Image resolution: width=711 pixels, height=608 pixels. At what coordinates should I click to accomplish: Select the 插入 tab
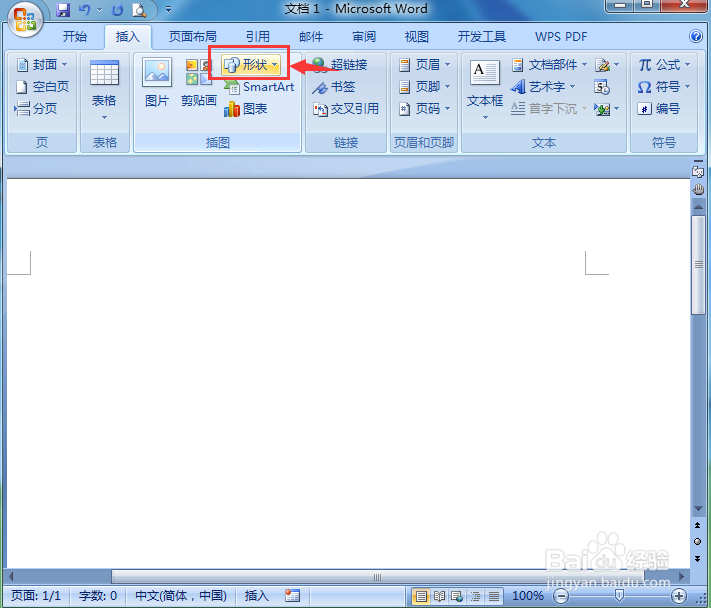[127, 36]
